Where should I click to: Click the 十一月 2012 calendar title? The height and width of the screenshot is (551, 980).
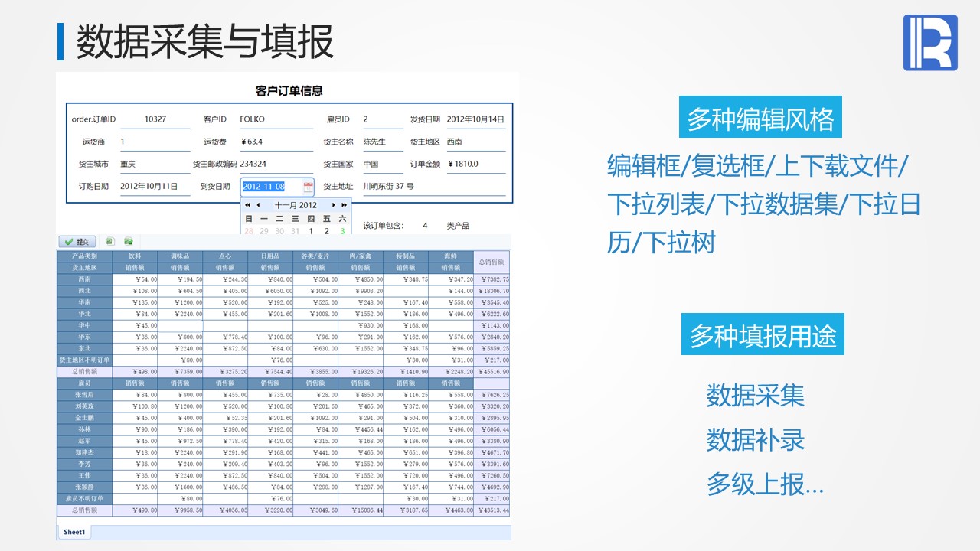(x=296, y=205)
